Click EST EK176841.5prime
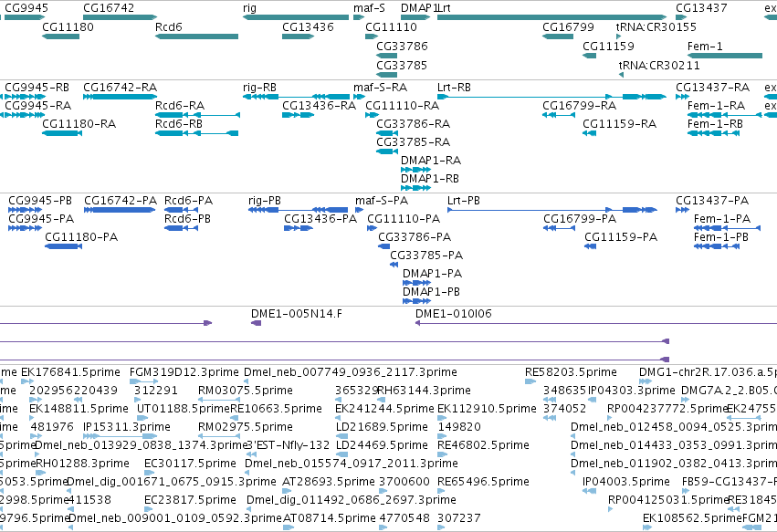The image size is (777, 532). tap(27, 381)
